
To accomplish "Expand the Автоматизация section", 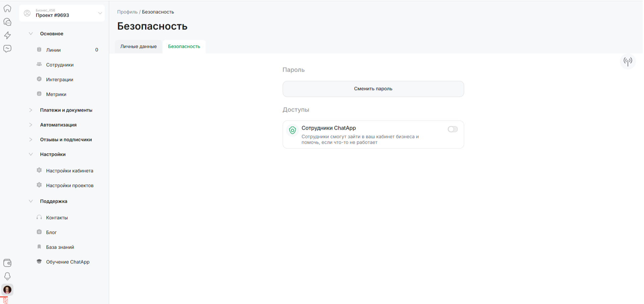I will point(58,125).
